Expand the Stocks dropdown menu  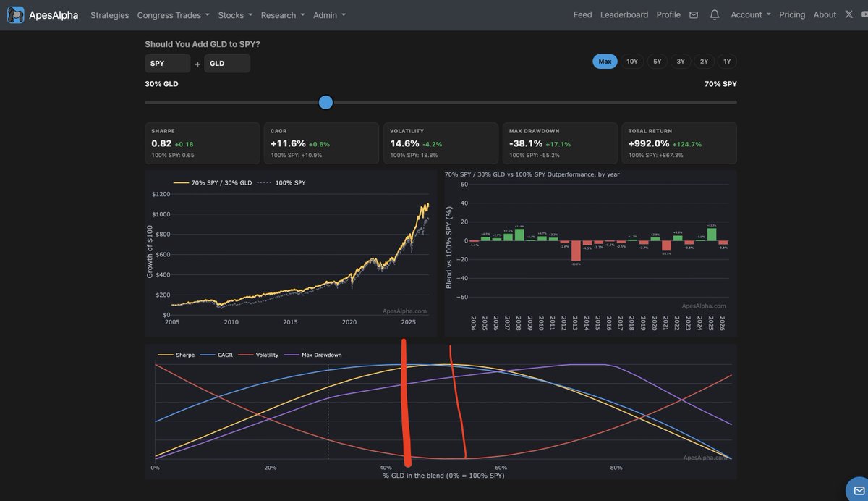235,14
